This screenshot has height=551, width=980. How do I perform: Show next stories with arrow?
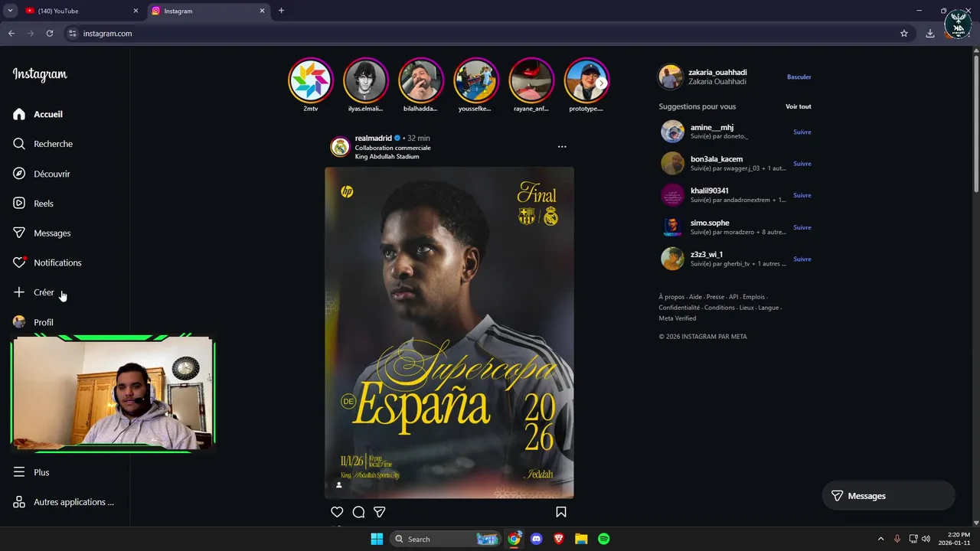pyautogui.click(x=602, y=83)
